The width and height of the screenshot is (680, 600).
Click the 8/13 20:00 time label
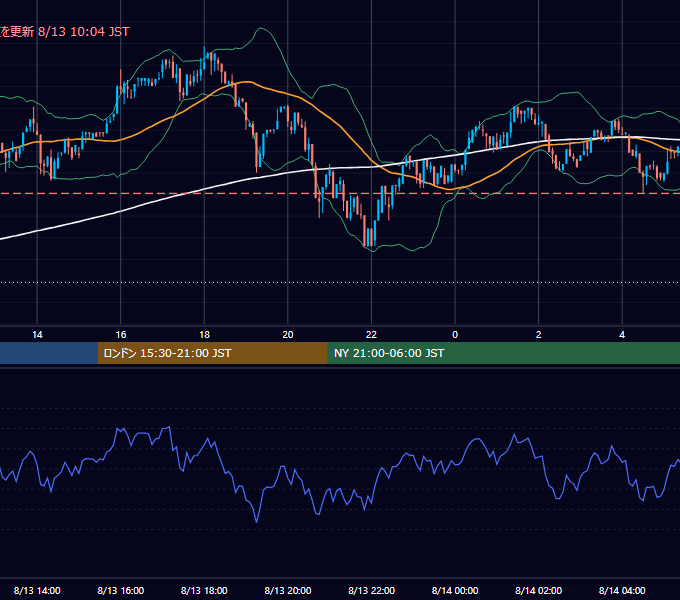tap(288, 590)
